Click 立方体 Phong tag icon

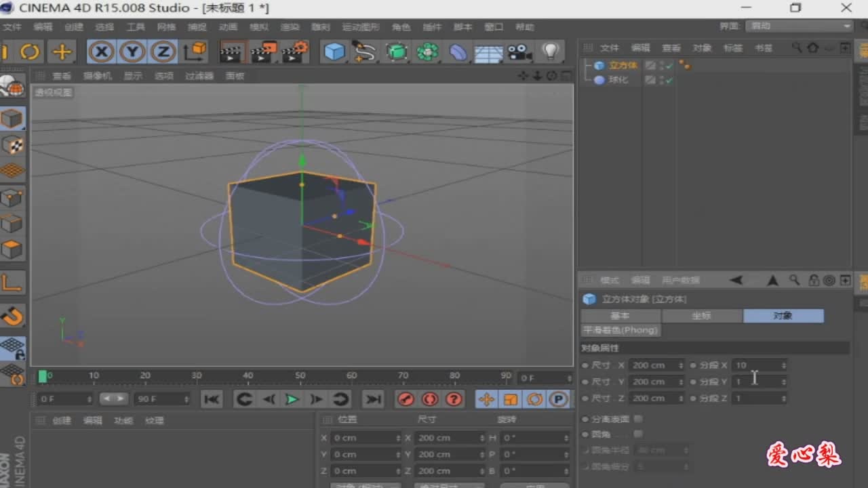pos(685,66)
